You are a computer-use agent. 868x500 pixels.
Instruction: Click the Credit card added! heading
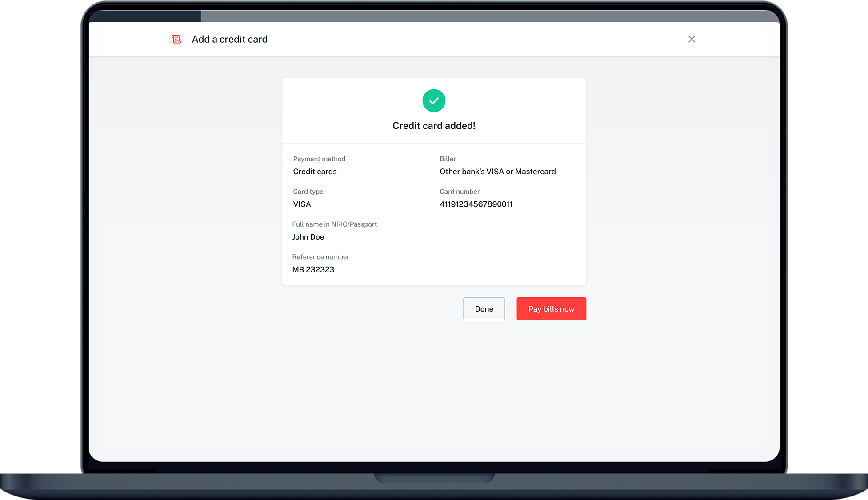(434, 126)
